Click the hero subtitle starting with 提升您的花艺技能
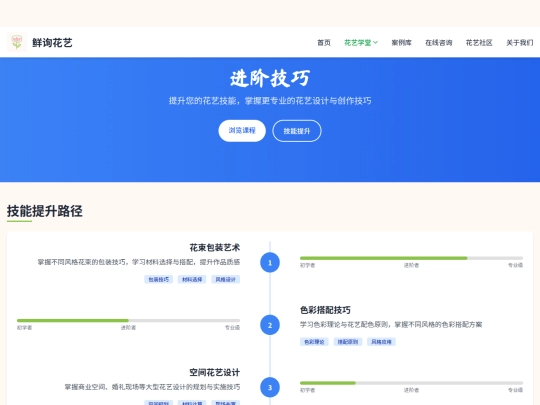The image size is (540, 405). [x=270, y=101]
